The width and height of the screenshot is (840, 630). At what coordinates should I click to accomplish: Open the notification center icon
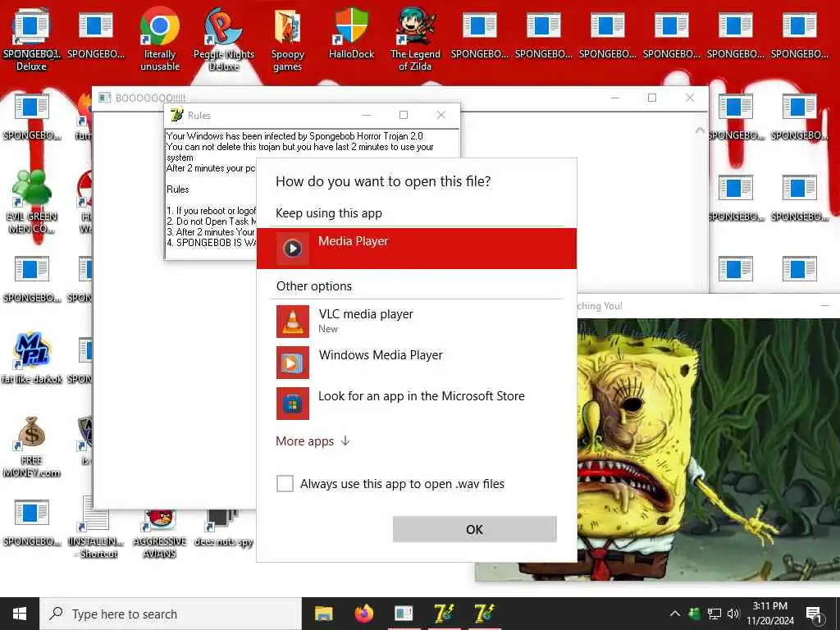pyautogui.click(x=814, y=614)
